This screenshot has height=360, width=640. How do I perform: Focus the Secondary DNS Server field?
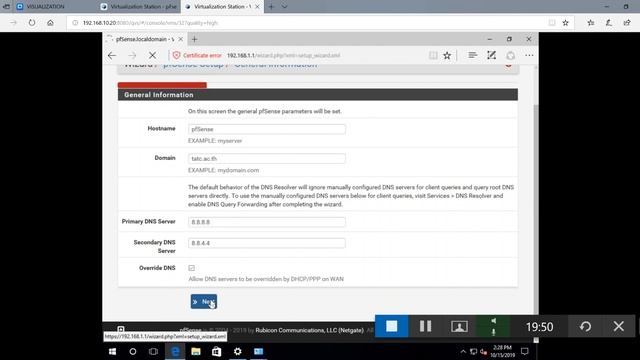pos(267,243)
